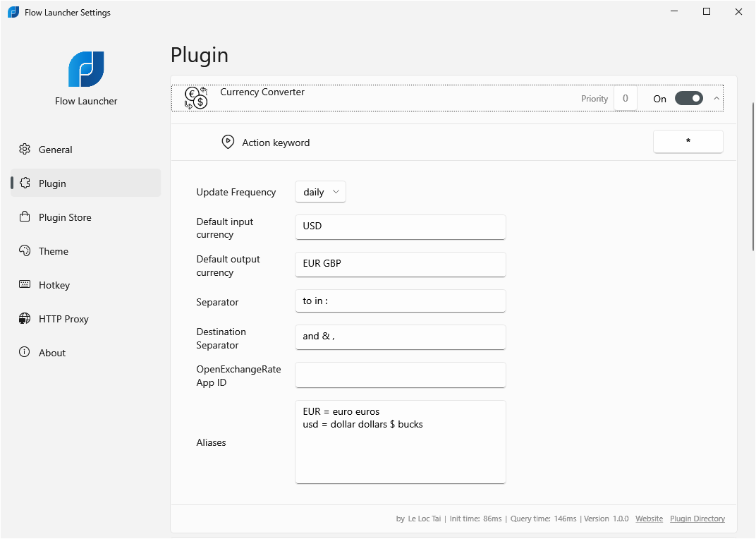
Task: Open the Plugin Directory link
Action: click(697, 519)
